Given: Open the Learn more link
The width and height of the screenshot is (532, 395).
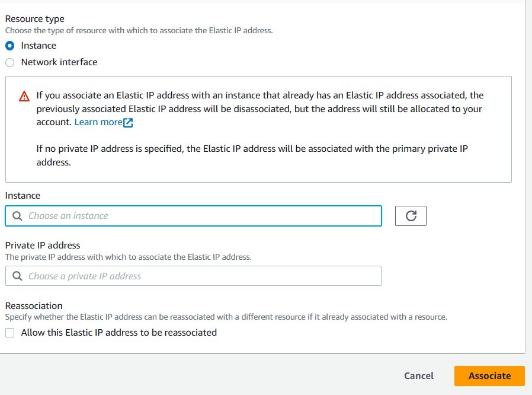Looking at the screenshot, I should pyautogui.click(x=98, y=122).
